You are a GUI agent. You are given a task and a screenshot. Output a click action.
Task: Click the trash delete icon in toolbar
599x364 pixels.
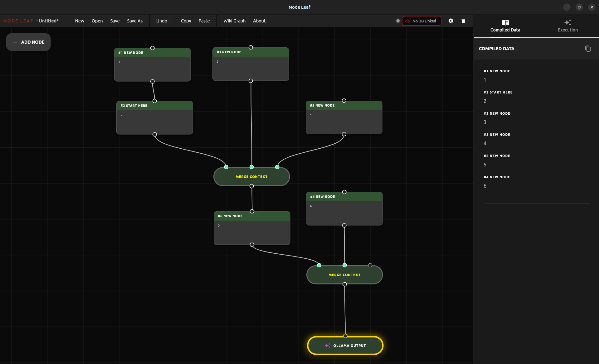[463, 21]
